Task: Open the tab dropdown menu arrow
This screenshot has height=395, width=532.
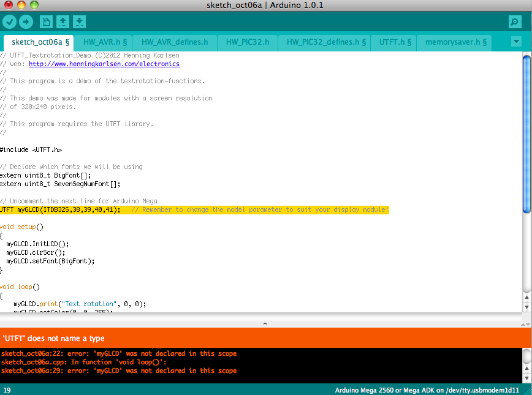Action: click(516, 42)
